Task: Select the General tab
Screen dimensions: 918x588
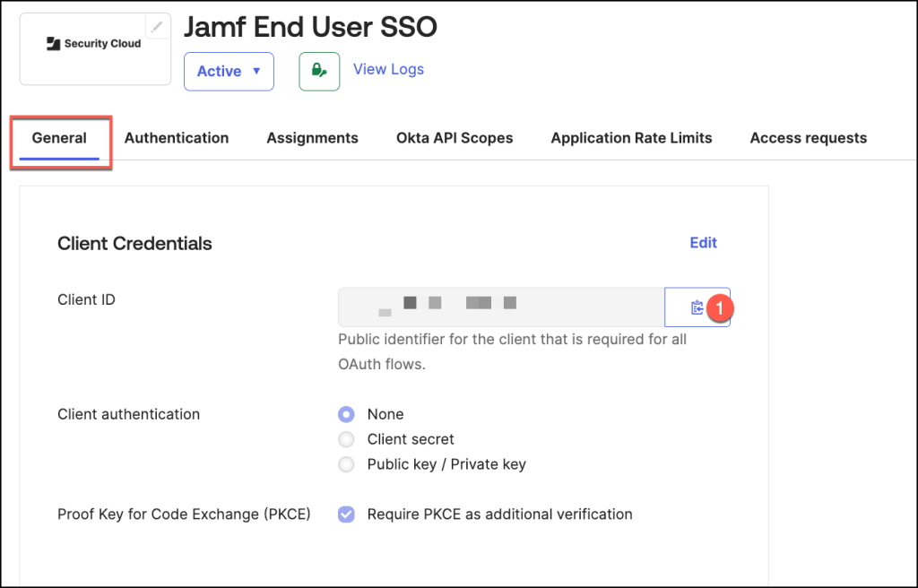Action: point(59,138)
